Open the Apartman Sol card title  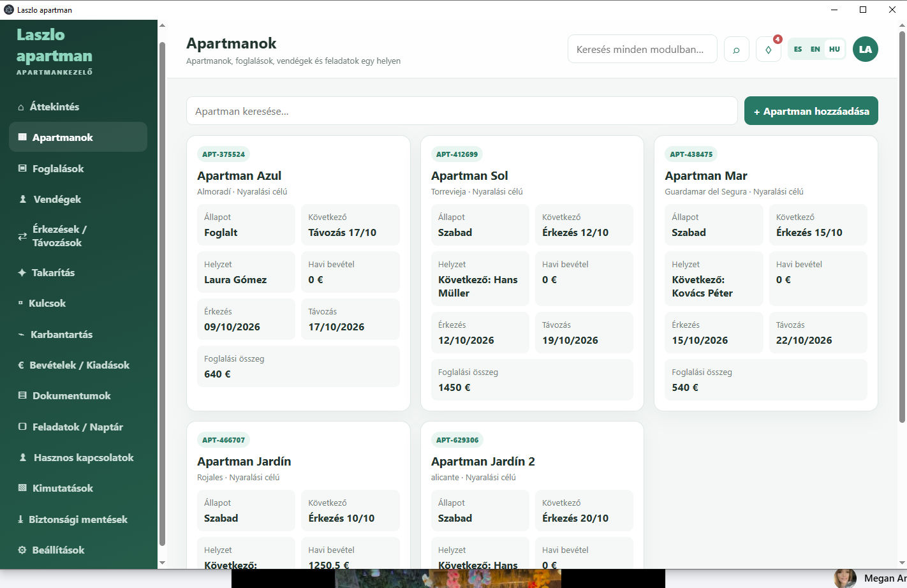pos(469,176)
